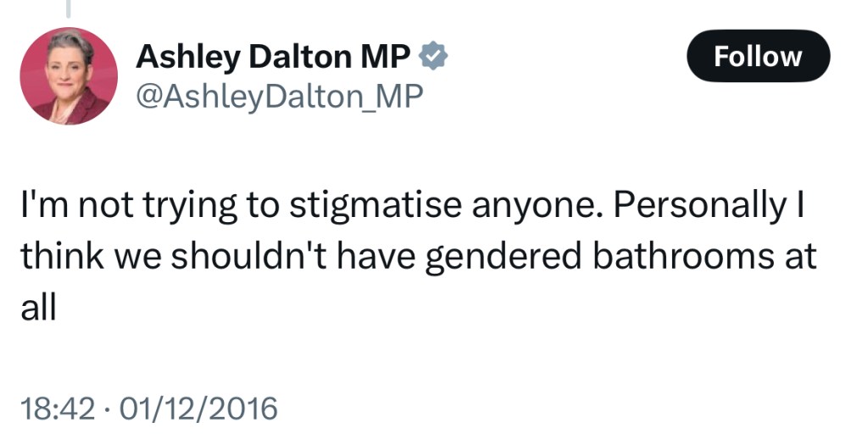The height and width of the screenshot is (445, 868).
Task: Click the thread connector line above avatar
Action: point(69,8)
